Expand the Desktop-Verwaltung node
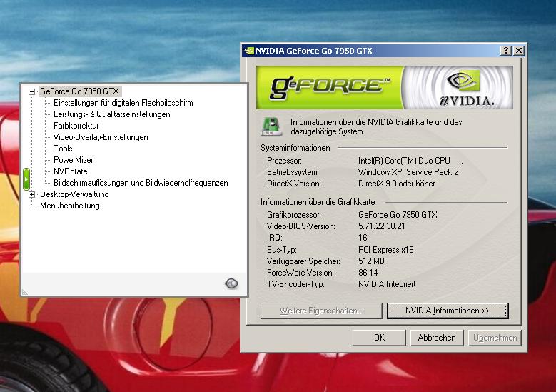 31,194
